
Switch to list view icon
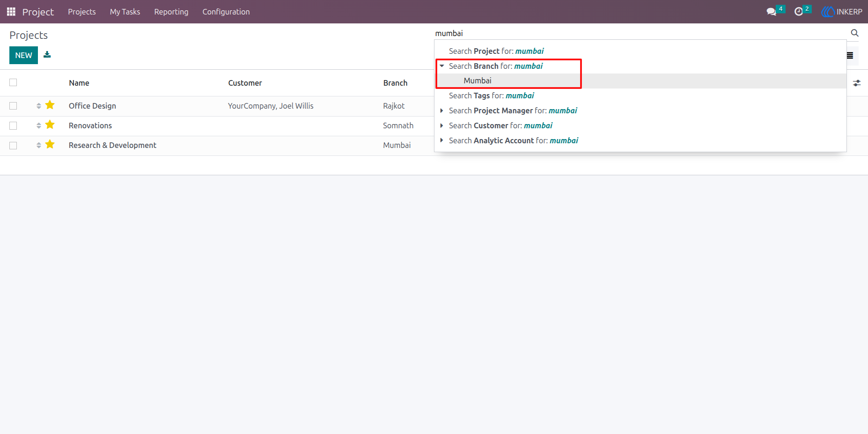coord(850,55)
